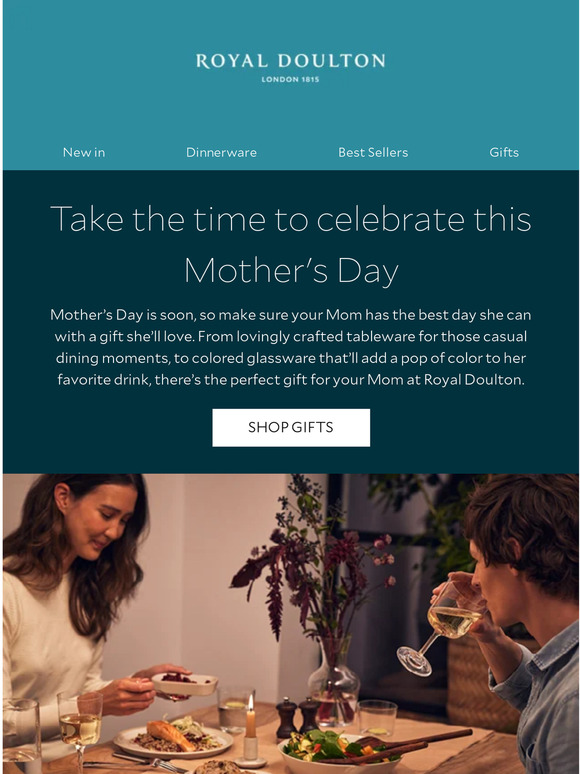Viewport: 580px width, 774px height.
Task: Open the New in link
Action: [x=84, y=153]
